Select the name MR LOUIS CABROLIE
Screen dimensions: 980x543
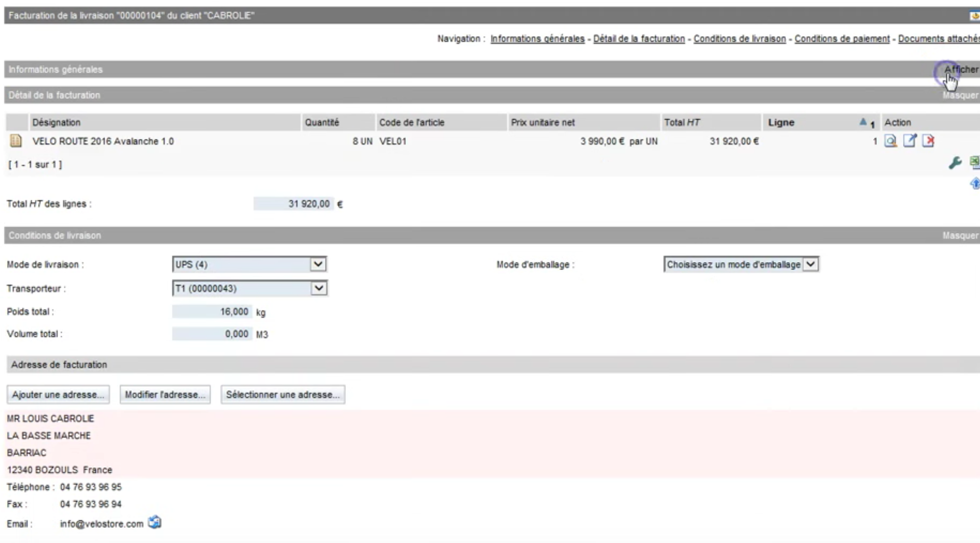[50, 418]
